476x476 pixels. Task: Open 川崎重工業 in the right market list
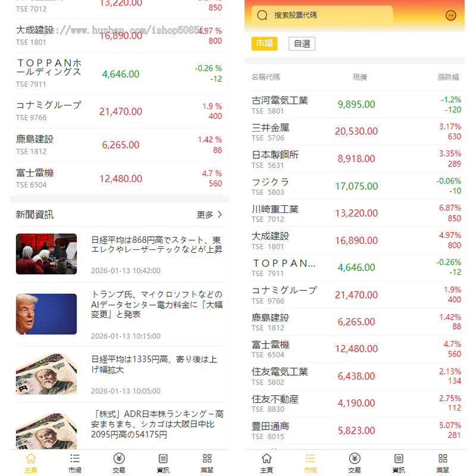[355, 213]
